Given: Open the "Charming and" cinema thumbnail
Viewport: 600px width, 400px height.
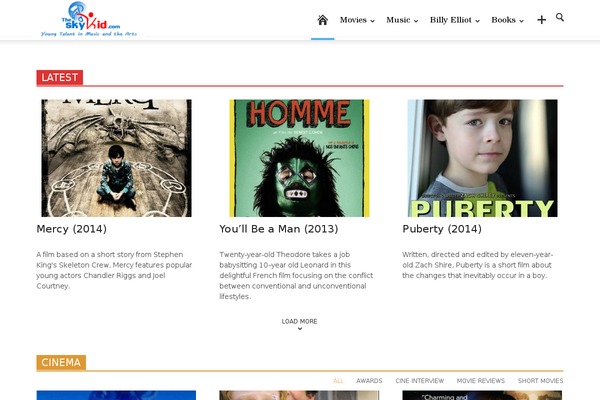Looking at the screenshot, I should [482, 395].
